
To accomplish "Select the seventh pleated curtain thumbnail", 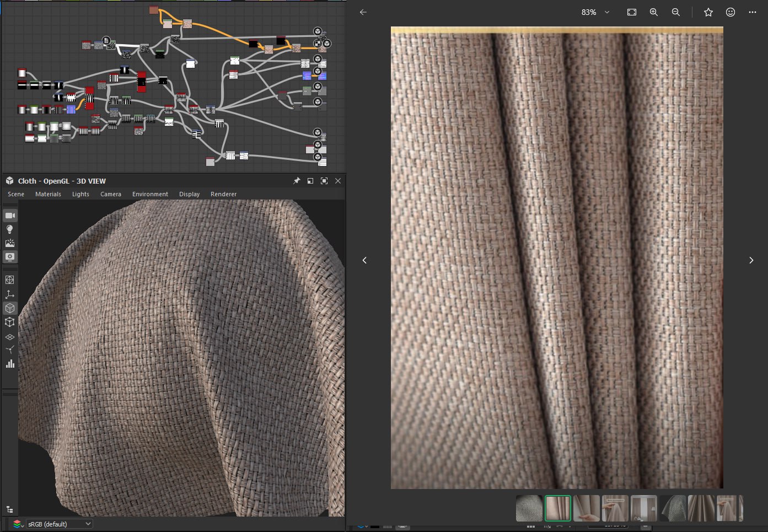I will click(x=701, y=508).
